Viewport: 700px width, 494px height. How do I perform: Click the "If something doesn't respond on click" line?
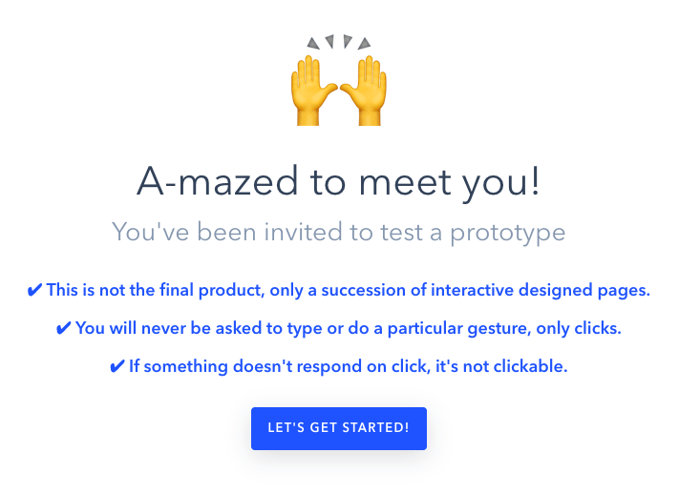tap(346, 367)
